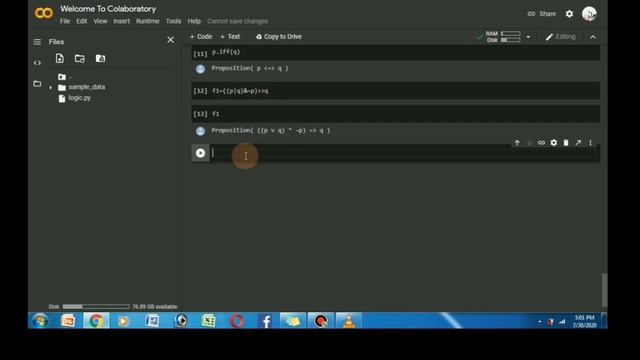
Task: Select the Files folder sidebar icon
Action: (37, 84)
